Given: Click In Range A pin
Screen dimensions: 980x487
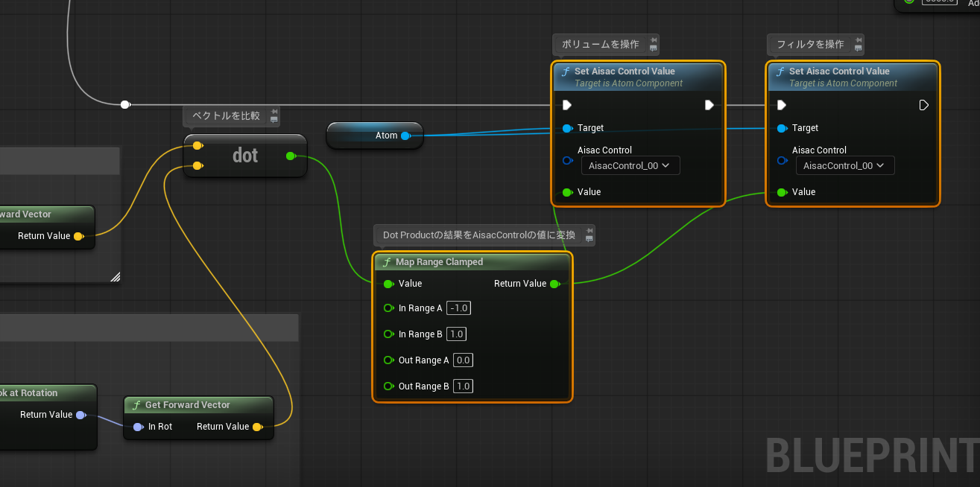Looking at the screenshot, I should pos(388,308).
